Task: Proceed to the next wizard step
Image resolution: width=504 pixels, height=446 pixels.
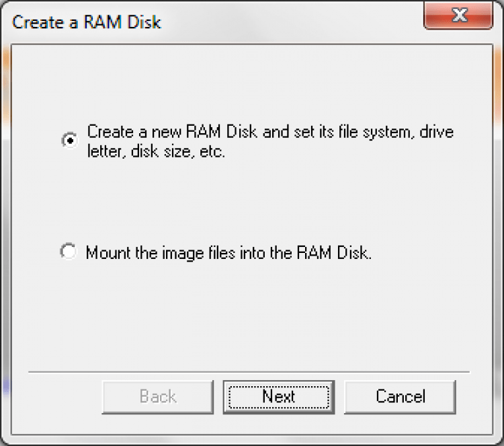Action: point(278,397)
